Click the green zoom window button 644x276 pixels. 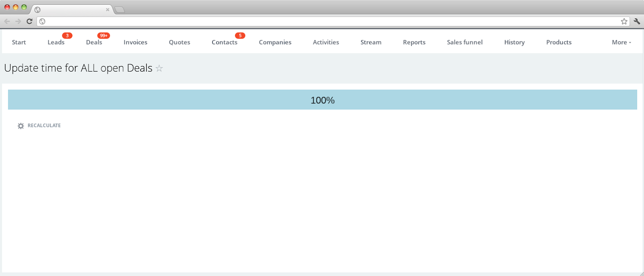pos(24,7)
